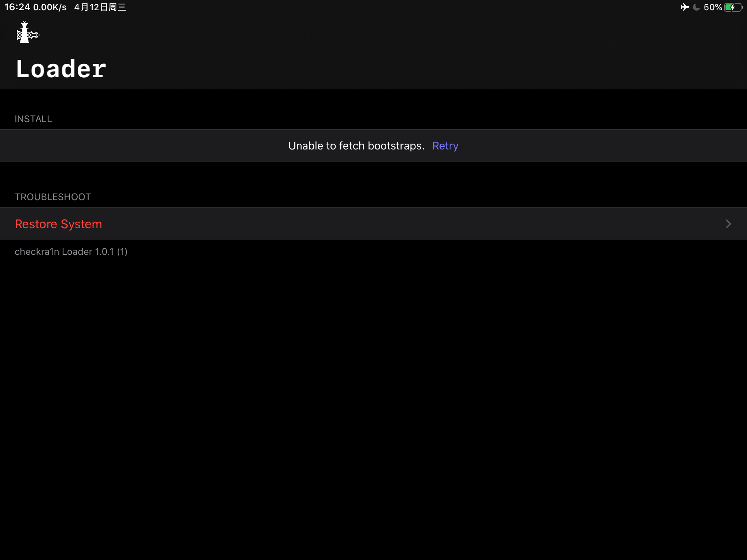Viewport: 747px width, 560px height.
Task: Select the INSTALL section header
Action: pyautogui.click(x=34, y=119)
